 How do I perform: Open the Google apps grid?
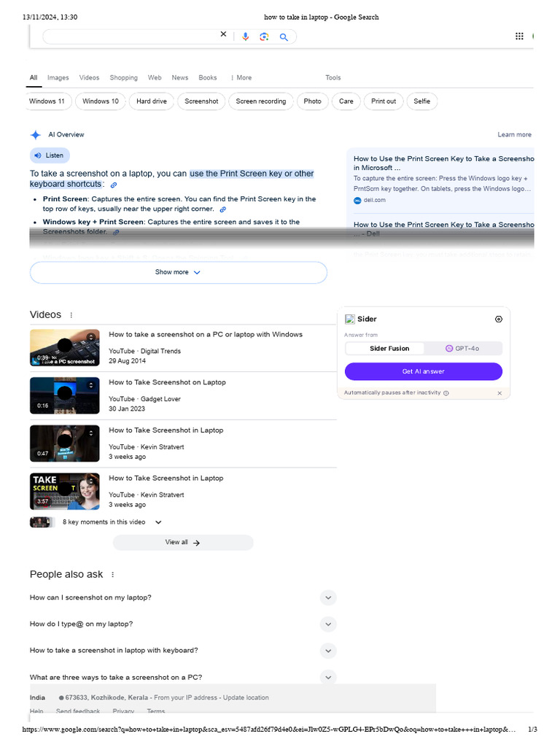click(519, 36)
